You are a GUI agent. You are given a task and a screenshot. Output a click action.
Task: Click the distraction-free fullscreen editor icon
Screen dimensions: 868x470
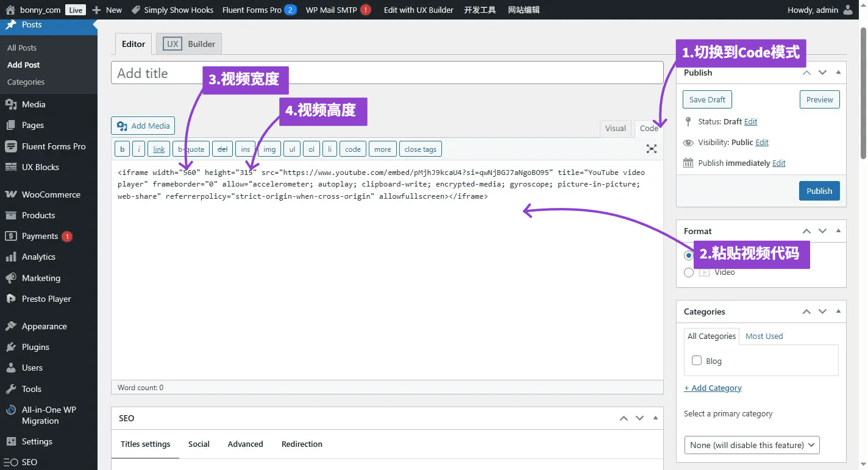(652, 149)
